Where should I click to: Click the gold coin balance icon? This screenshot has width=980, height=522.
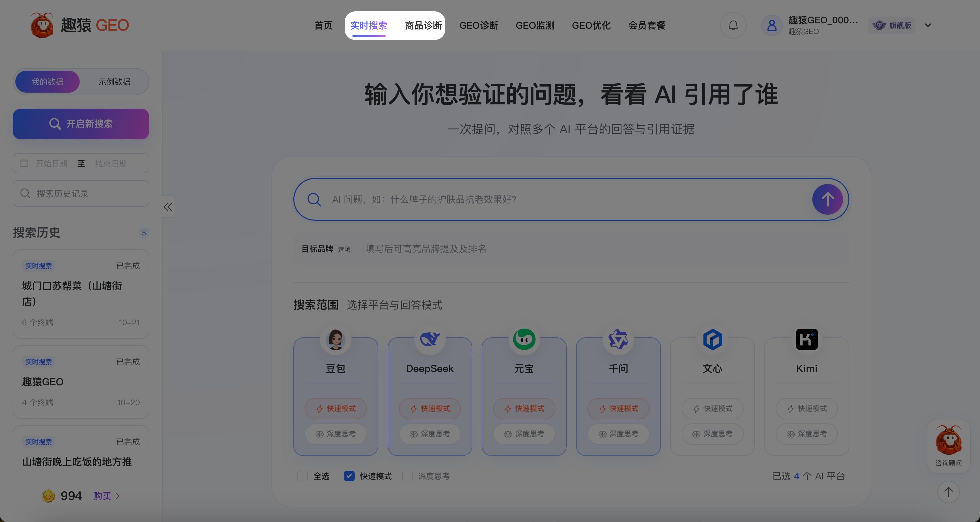point(48,496)
